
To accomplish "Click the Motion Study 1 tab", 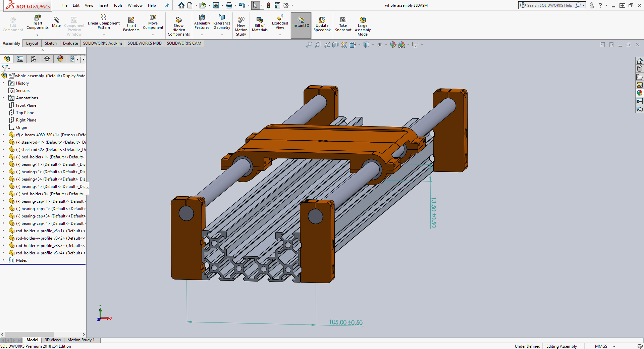I will click(x=81, y=340).
